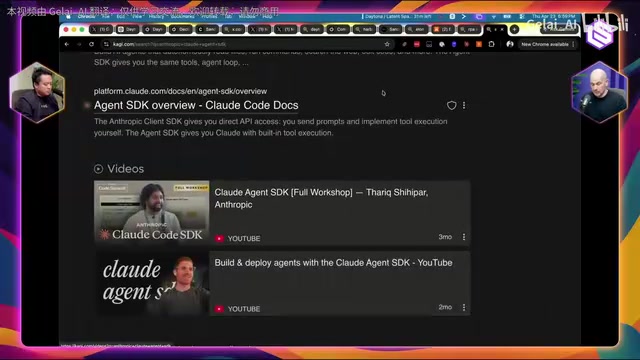Open a new browser tab
640x360 pixels.
click(514, 29)
